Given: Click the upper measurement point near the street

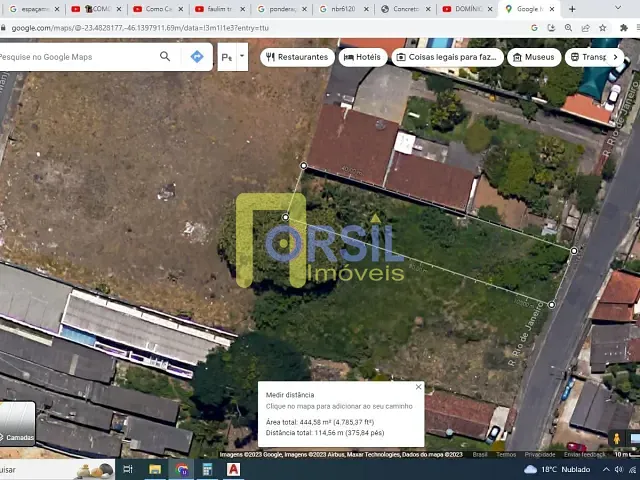Looking at the screenshot, I should [574, 251].
